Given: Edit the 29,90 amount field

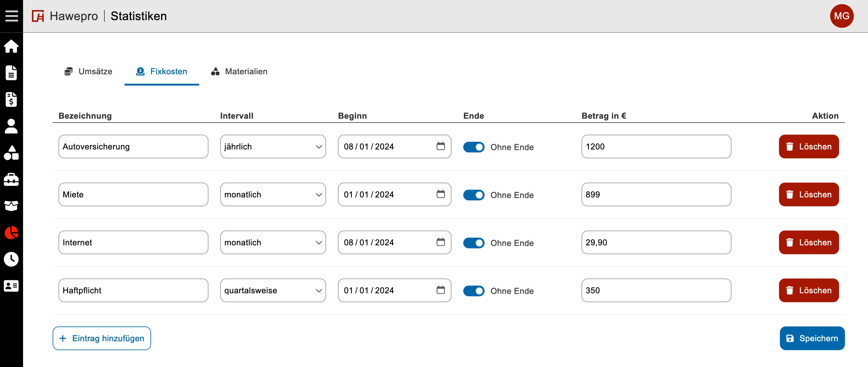Looking at the screenshot, I should click(x=656, y=242).
